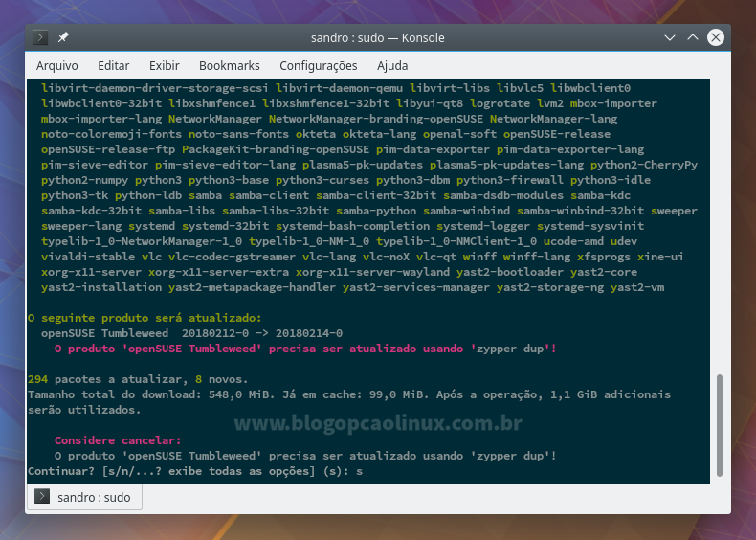Screen dimensions: 756x540
Task: Click the 'openSUSE Tumbleweed 20180212-0' version line
Action: point(191,333)
